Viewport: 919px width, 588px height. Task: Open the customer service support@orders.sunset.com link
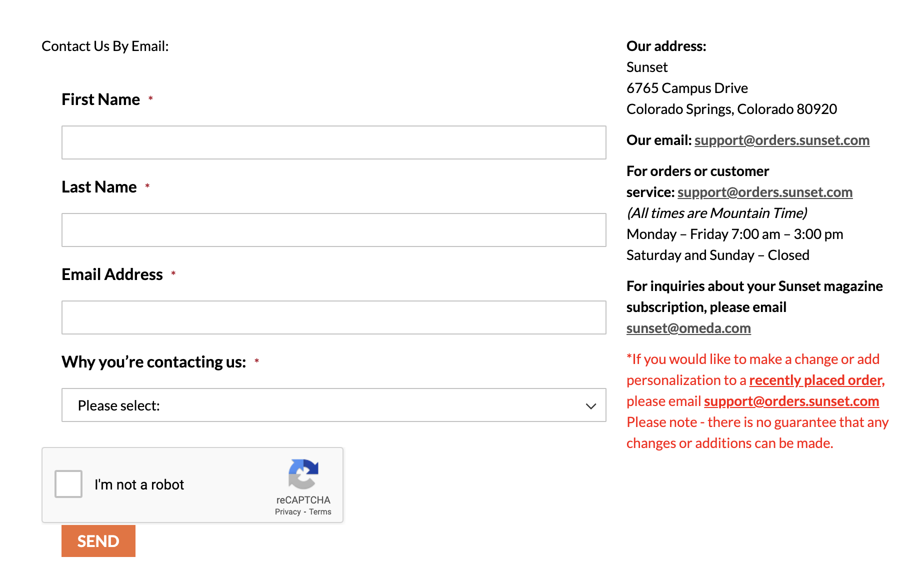click(x=764, y=191)
